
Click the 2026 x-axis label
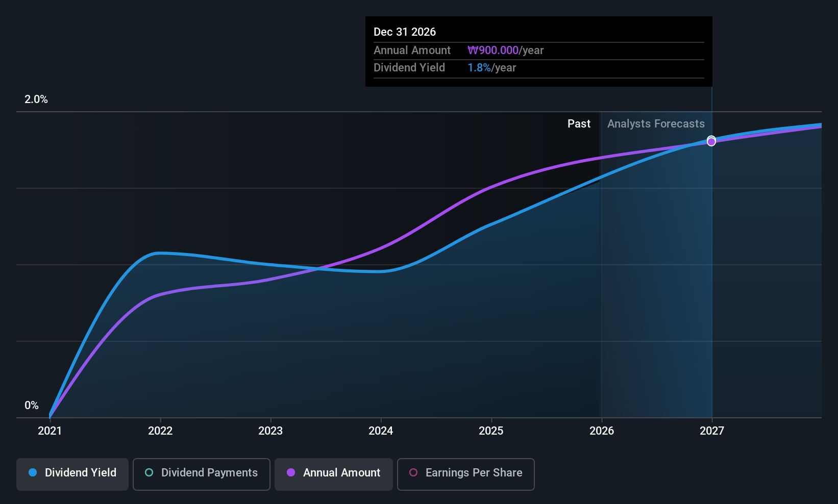pos(602,431)
